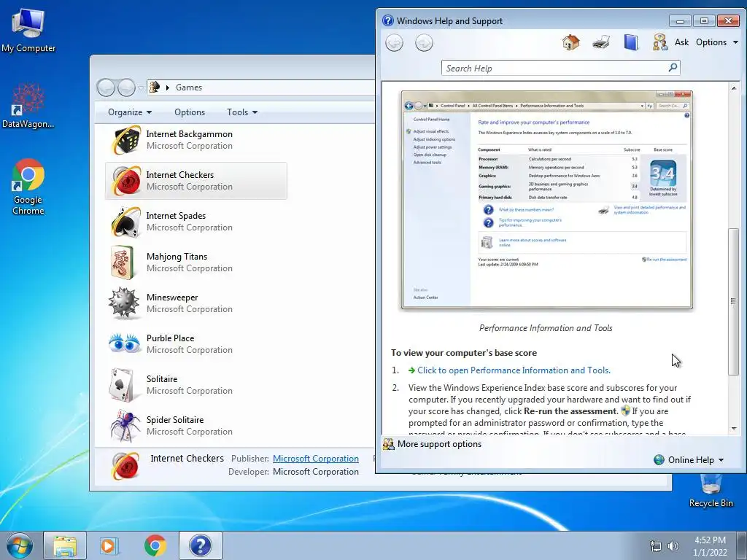Select the Mahjong Titans tile icon

(x=123, y=262)
